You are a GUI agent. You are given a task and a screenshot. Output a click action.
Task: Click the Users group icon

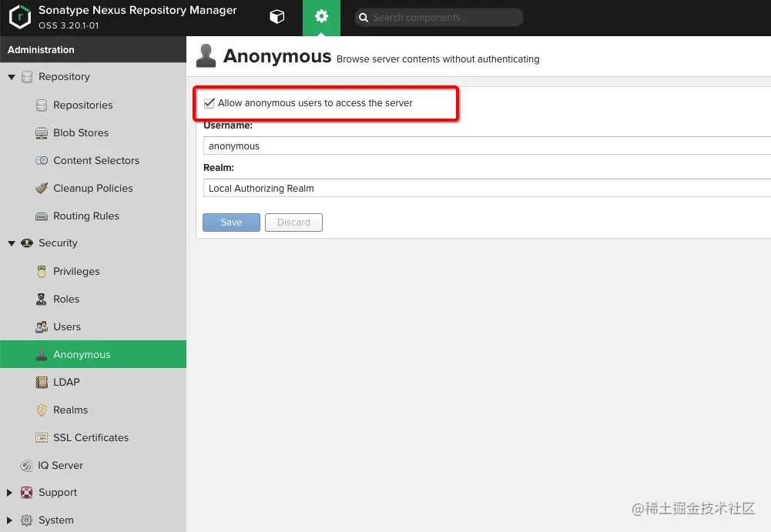(x=42, y=327)
